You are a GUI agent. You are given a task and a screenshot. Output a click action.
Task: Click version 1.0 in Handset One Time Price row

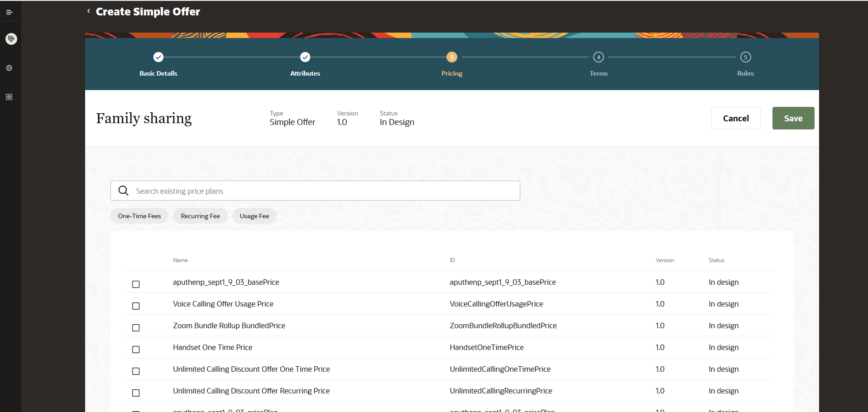[x=660, y=347]
